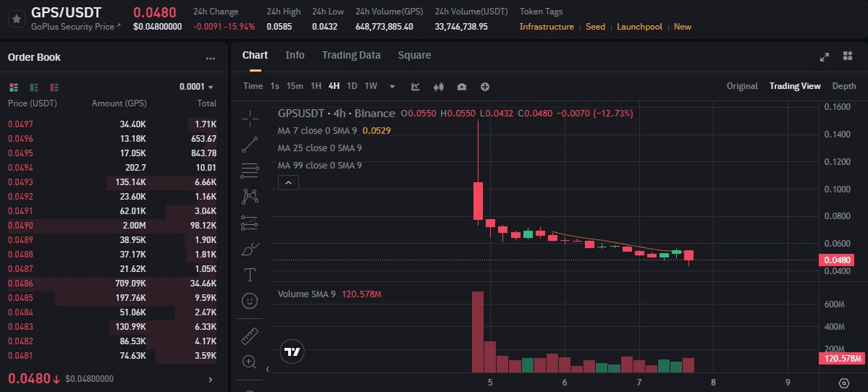
Task: Click the Price (USDT) column header
Action: (x=32, y=103)
